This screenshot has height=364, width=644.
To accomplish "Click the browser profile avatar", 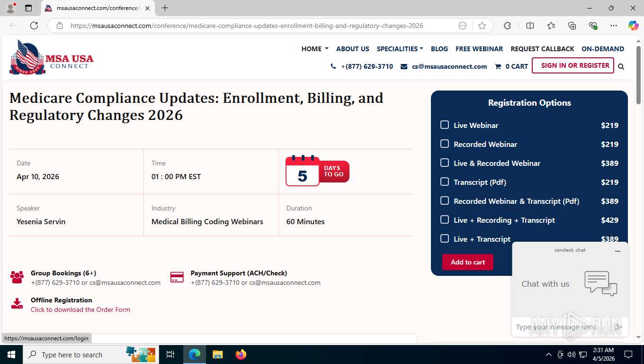I will (x=10, y=8).
